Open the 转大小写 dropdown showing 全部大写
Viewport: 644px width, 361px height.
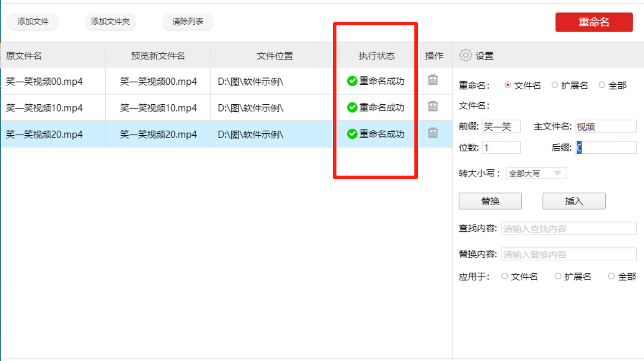536,174
